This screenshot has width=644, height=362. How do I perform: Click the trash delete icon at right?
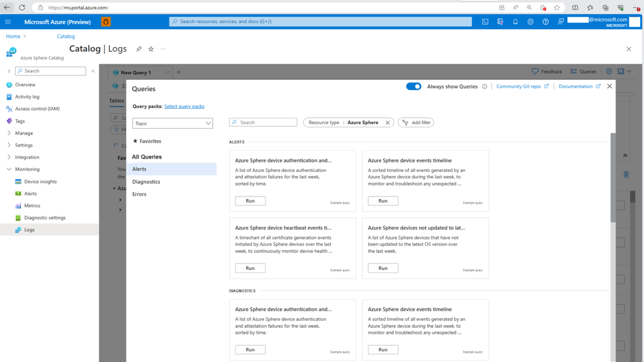tap(626, 175)
